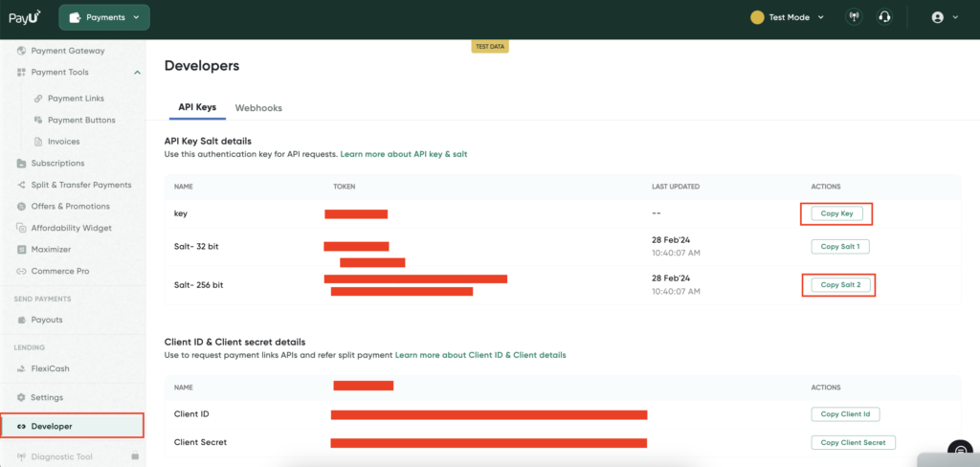This screenshot has height=467, width=980.
Task: Open Payment Links
Action: coord(77,99)
